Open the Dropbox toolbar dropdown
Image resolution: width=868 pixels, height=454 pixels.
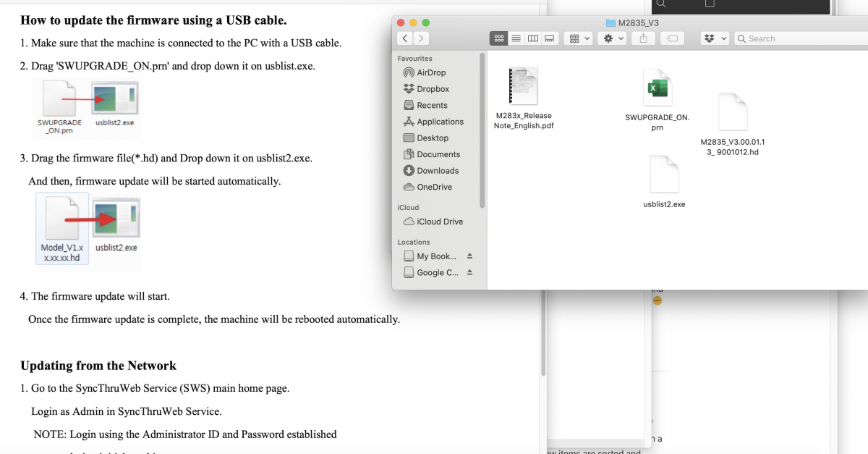pyautogui.click(x=715, y=38)
